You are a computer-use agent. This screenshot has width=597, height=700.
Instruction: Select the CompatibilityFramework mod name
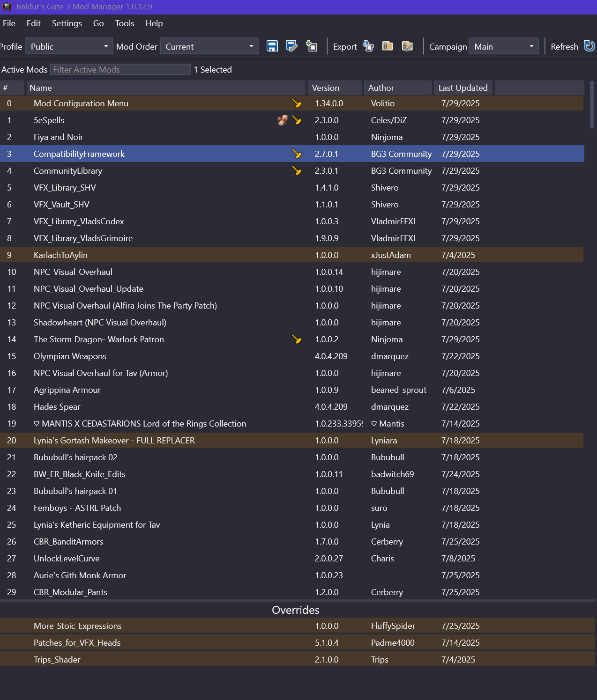tap(79, 154)
